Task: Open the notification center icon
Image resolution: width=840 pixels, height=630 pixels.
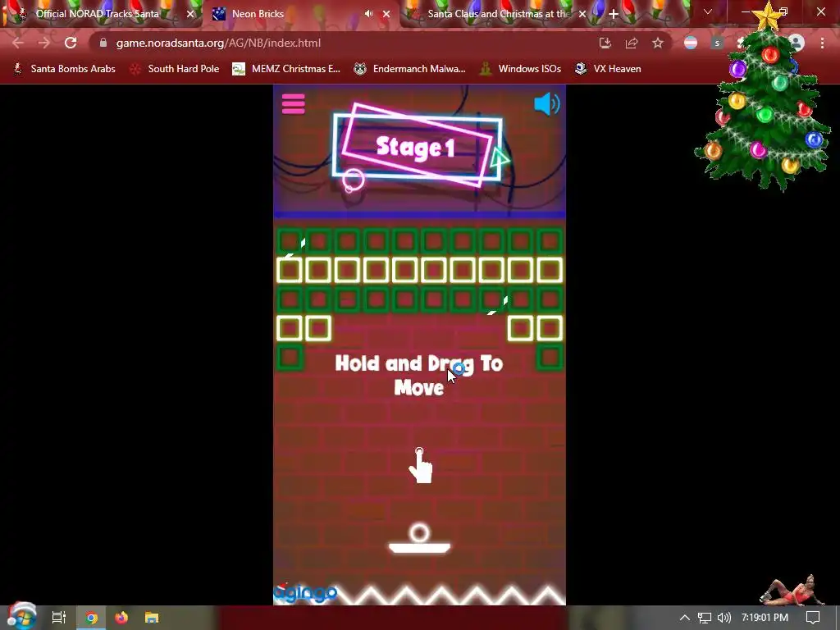Action: tap(813, 618)
